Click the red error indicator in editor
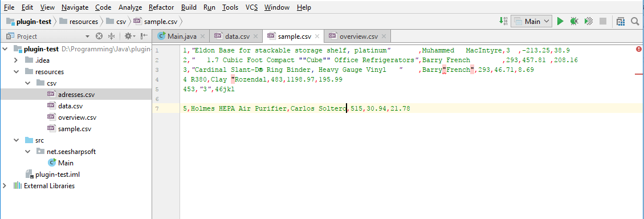 pos(639,49)
